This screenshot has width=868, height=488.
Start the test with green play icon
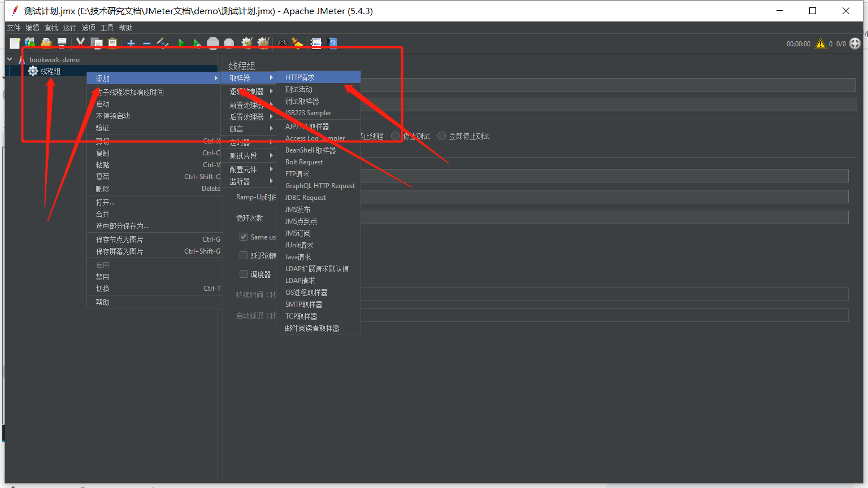[181, 43]
